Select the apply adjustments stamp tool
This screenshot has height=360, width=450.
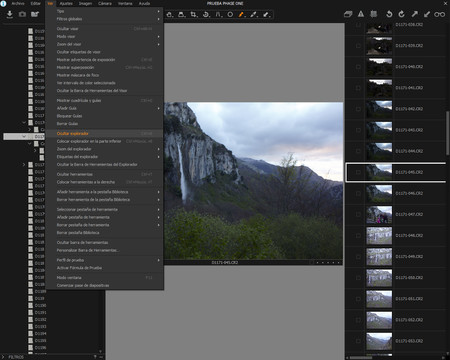(x=266, y=14)
